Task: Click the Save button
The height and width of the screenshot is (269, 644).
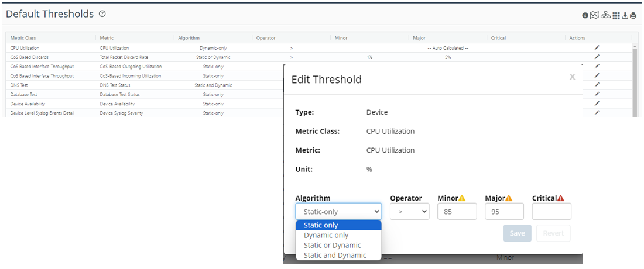Action: (x=517, y=233)
